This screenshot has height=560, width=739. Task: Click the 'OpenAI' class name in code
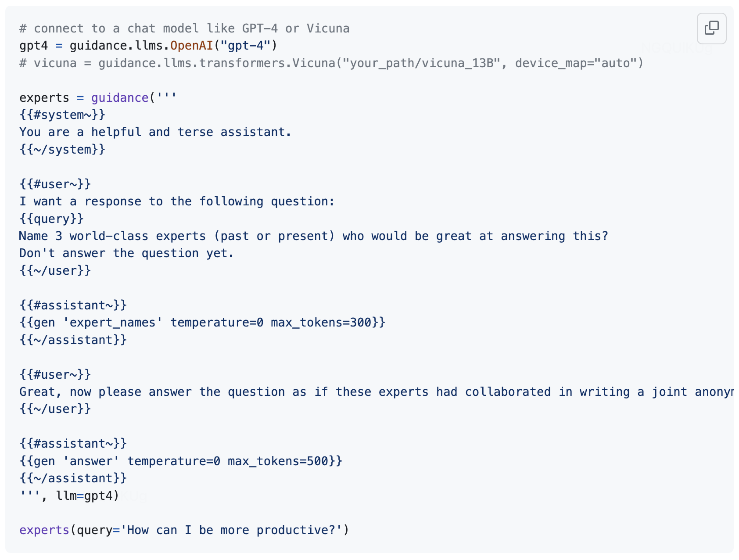192,46
